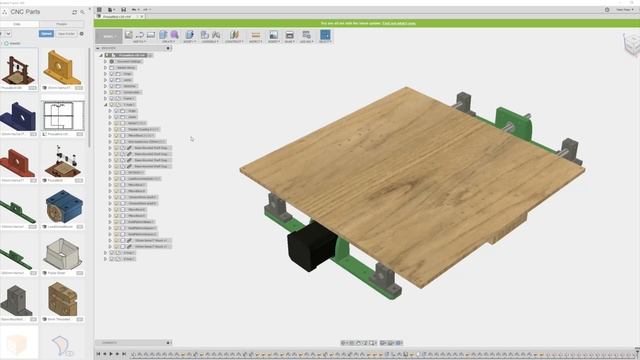Undo the last action
Image resolution: width=640 pixels, height=360 pixels.
135,10
